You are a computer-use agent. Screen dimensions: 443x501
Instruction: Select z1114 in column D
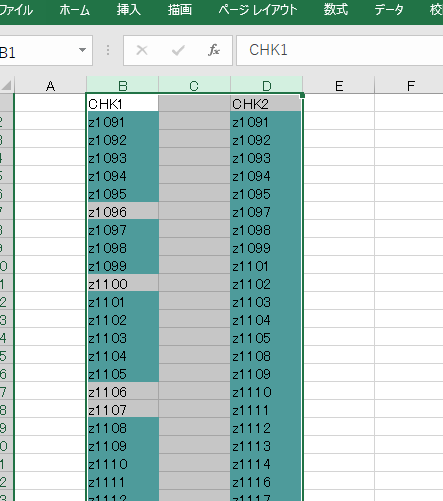266,464
